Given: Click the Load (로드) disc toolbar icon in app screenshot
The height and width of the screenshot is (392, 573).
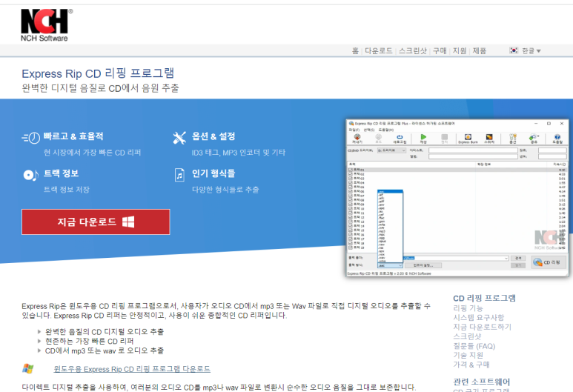Looking at the screenshot, I should 379,137.
